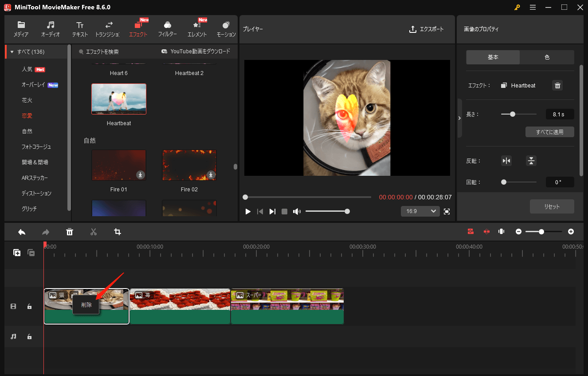588x376 pixels.
Task: Switch to the 色 tab in properties
Action: coord(547,57)
